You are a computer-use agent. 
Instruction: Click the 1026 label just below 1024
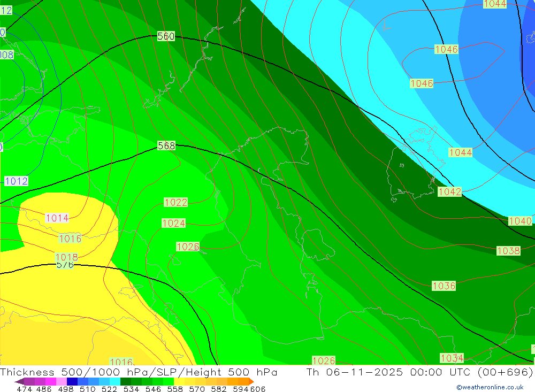188,247
